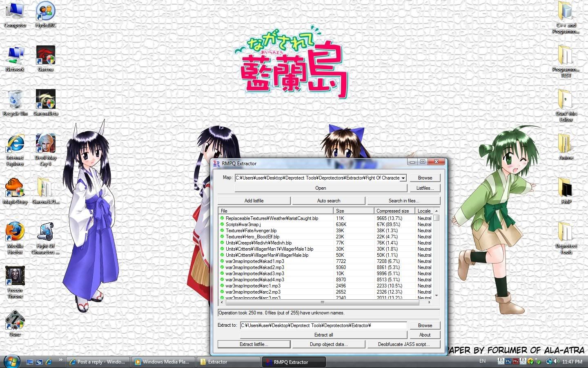Launch MapleStory from desktop
588x368 pixels.
tap(15, 191)
